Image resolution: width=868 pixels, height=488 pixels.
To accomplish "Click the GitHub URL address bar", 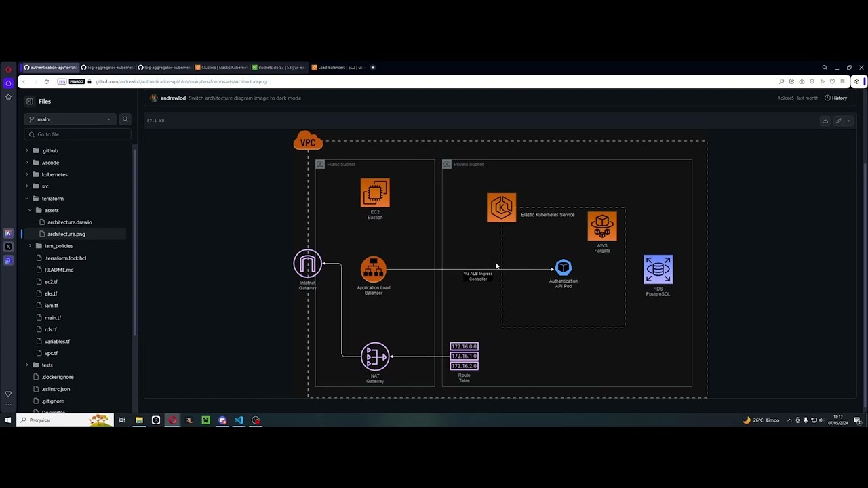I will (x=180, y=81).
